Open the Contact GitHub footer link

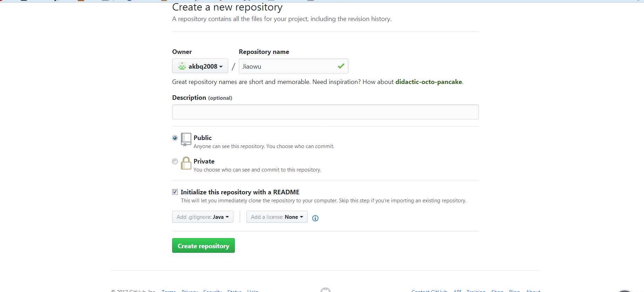pos(429,291)
